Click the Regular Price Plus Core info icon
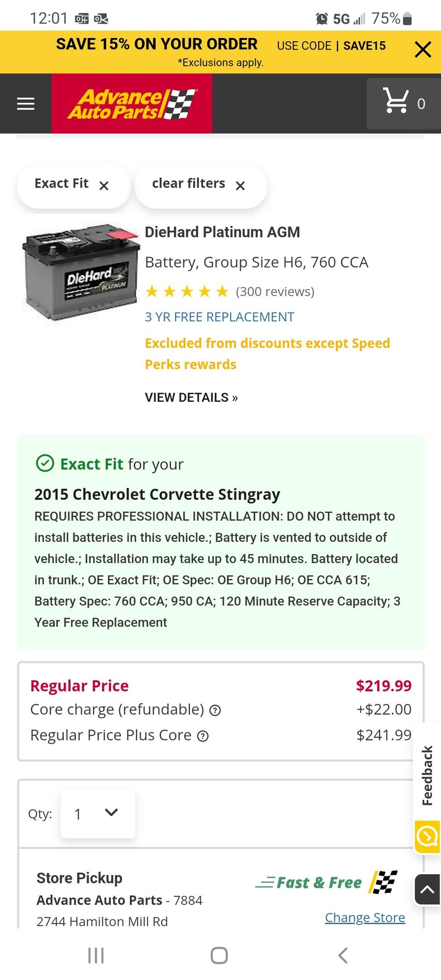 pyautogui.click(x=203, y=735)
